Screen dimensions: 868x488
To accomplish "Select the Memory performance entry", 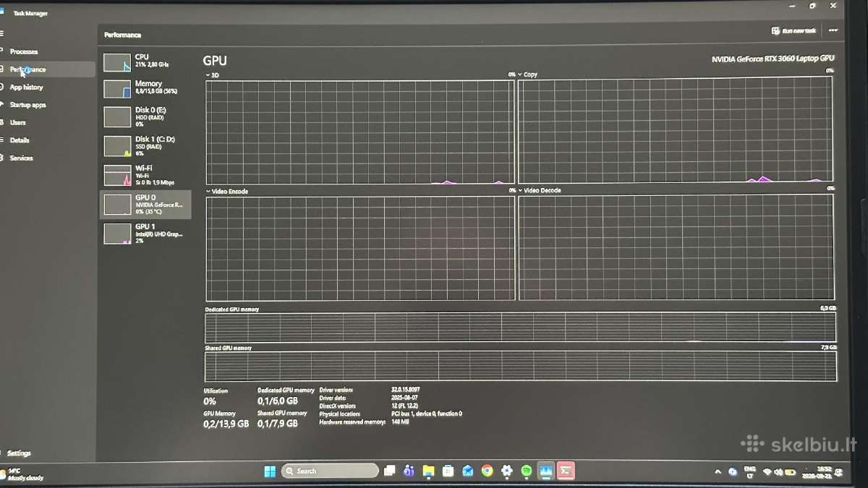I will (x=145, y=88).
